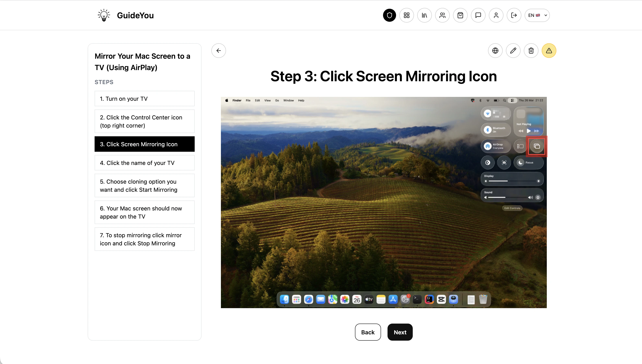Viewport: 642px width, 364px height.
Task: Click the macOS screenshot image
Action: click(383, 202)
